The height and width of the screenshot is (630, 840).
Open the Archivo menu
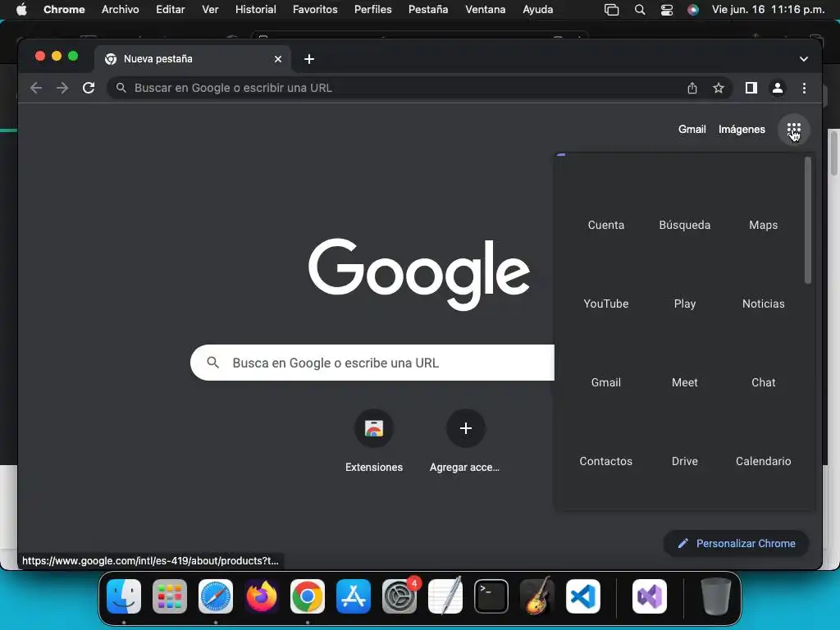120,9
